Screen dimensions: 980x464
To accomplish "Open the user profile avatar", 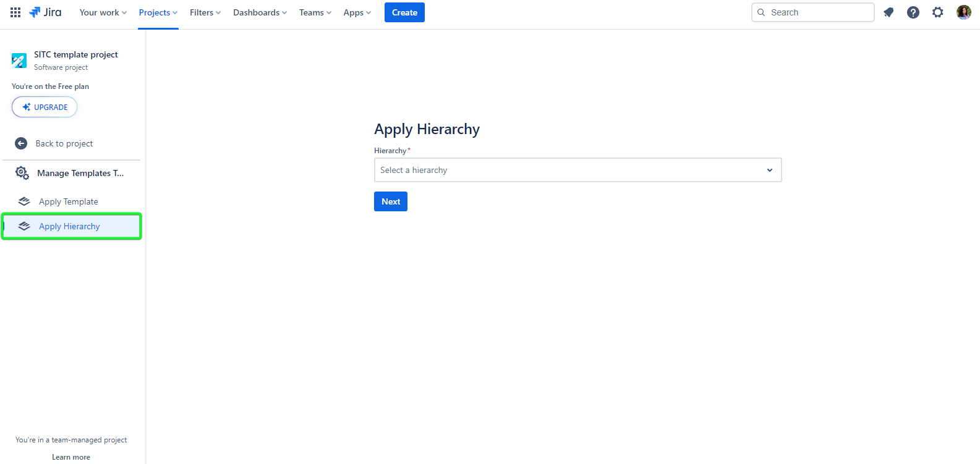I will (963, 12).
